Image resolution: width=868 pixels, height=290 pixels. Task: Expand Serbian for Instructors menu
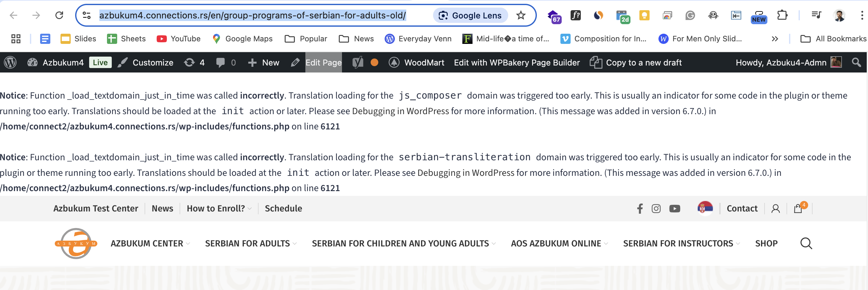(681, 243)
